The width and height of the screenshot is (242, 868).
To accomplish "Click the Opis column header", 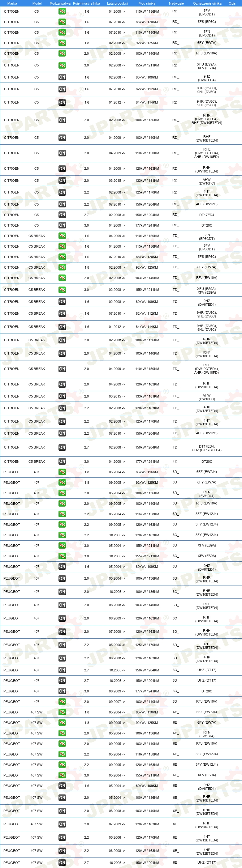I will click(x=232, y=3).
